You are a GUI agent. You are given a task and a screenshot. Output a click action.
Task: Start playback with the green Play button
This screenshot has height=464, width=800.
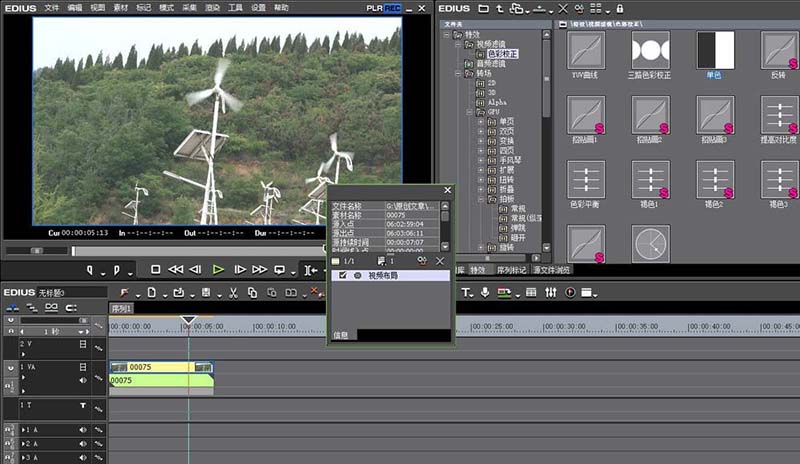(x=218, y=269)
